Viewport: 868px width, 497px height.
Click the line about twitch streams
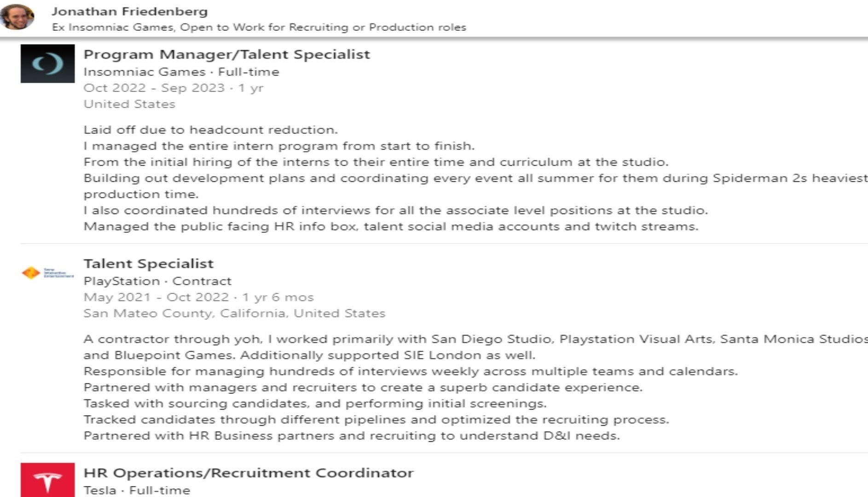(390, 226)
